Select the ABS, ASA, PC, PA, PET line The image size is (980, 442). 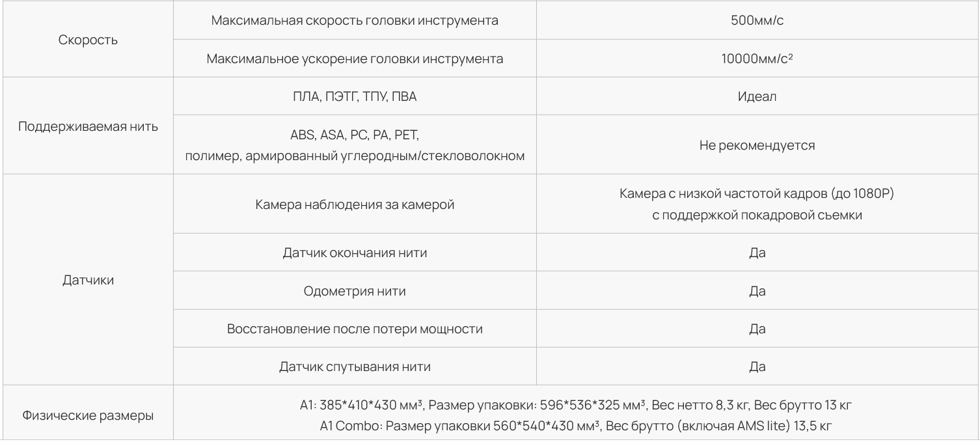355,135
